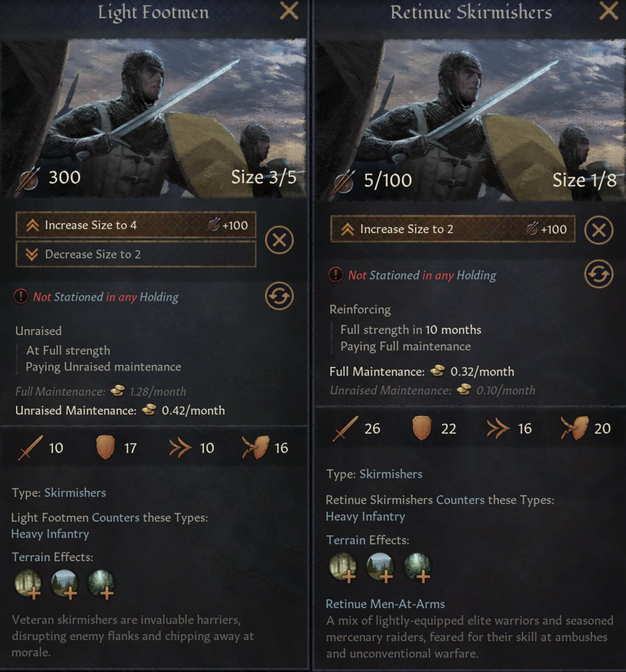
Task: Click the pursuit arrows icon showing 16
Action: point(498,429)
